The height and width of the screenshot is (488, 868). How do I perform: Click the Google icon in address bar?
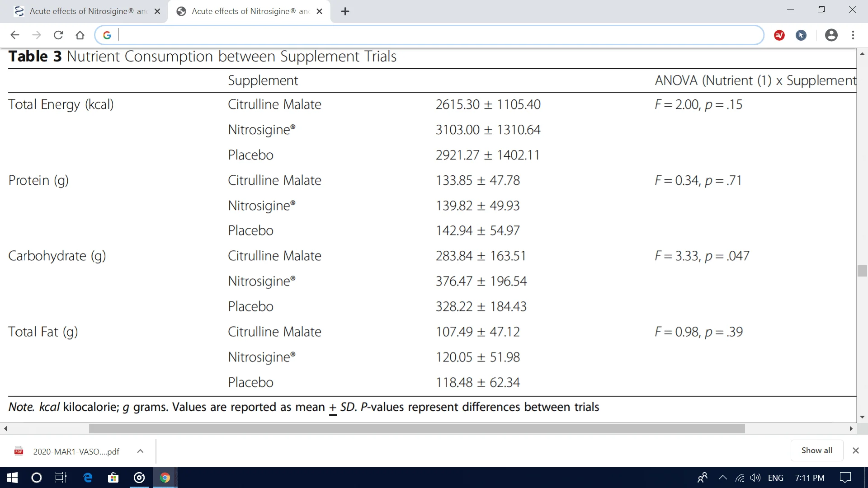click(107, 35)
